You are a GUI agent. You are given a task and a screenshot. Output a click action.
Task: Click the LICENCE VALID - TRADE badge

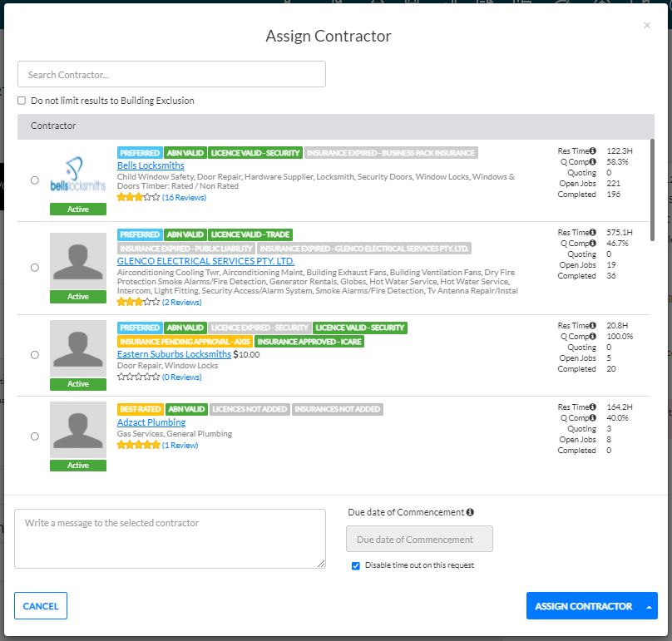(250, 234)
